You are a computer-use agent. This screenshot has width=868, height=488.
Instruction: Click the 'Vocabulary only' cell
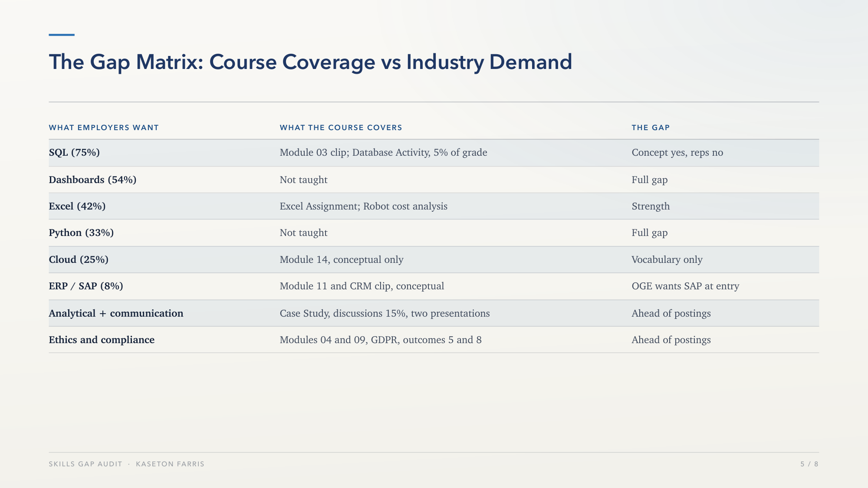click(x=667, y=259)
